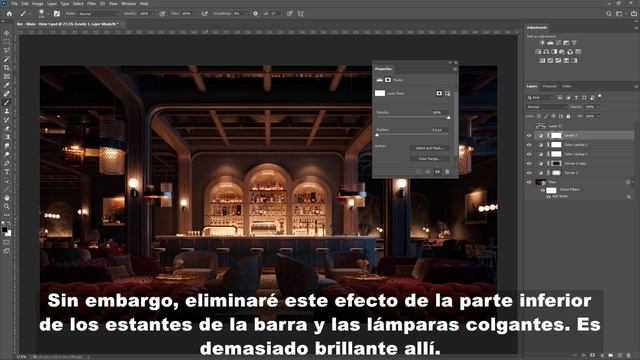Click the foreground color swatch
The image size is (640, 360).
click(x=4, y=230)
